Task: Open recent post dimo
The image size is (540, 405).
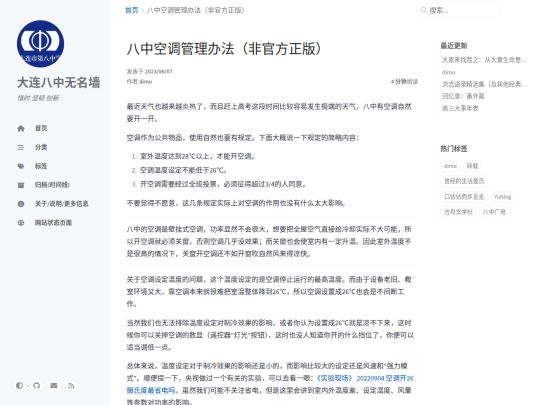Action: pos(448,72)
